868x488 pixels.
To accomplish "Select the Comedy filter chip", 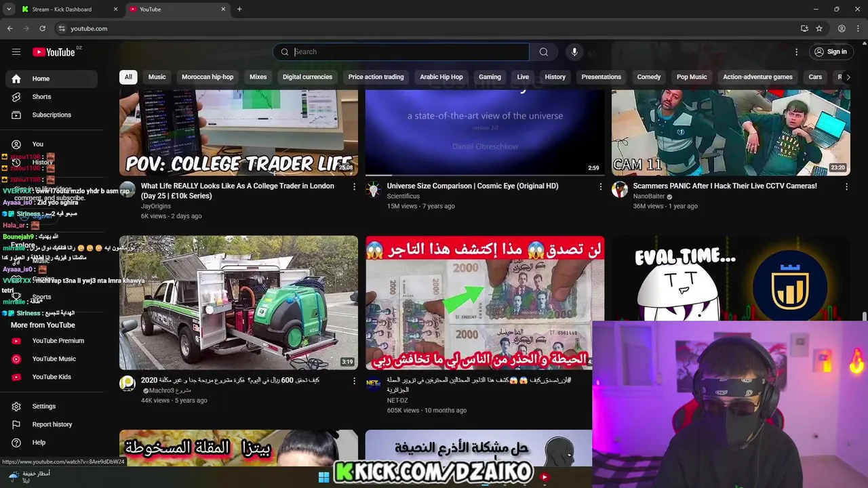I will coord(649,77).
